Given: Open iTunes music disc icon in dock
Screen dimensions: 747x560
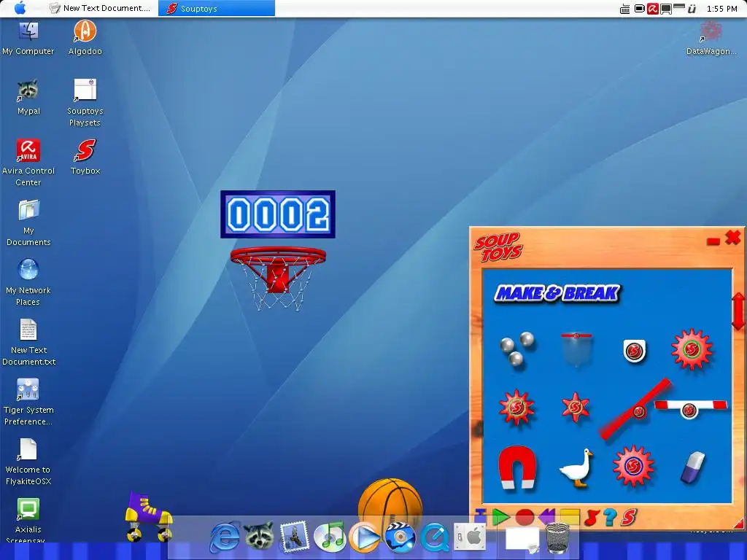Looking at the screenshot, I should pos(329,537).
